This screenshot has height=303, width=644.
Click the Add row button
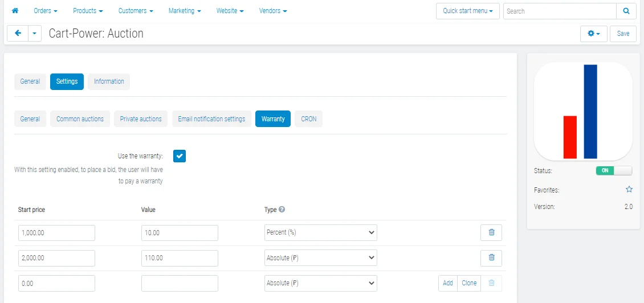448,283
